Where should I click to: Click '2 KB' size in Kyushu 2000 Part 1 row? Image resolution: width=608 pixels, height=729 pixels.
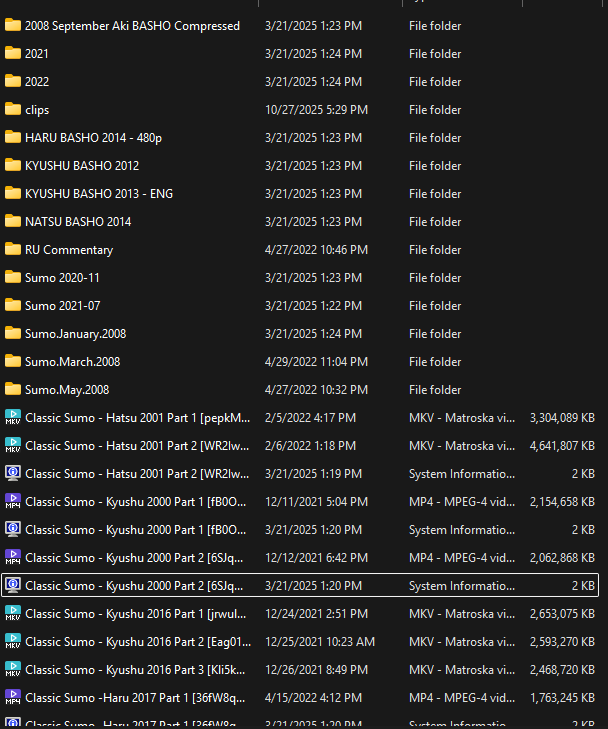click(583, 530)
